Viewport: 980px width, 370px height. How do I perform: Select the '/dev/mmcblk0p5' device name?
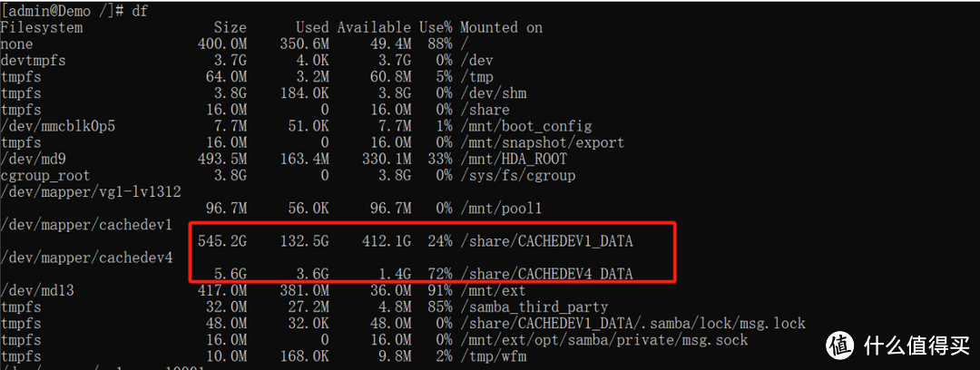click(58, 126)
